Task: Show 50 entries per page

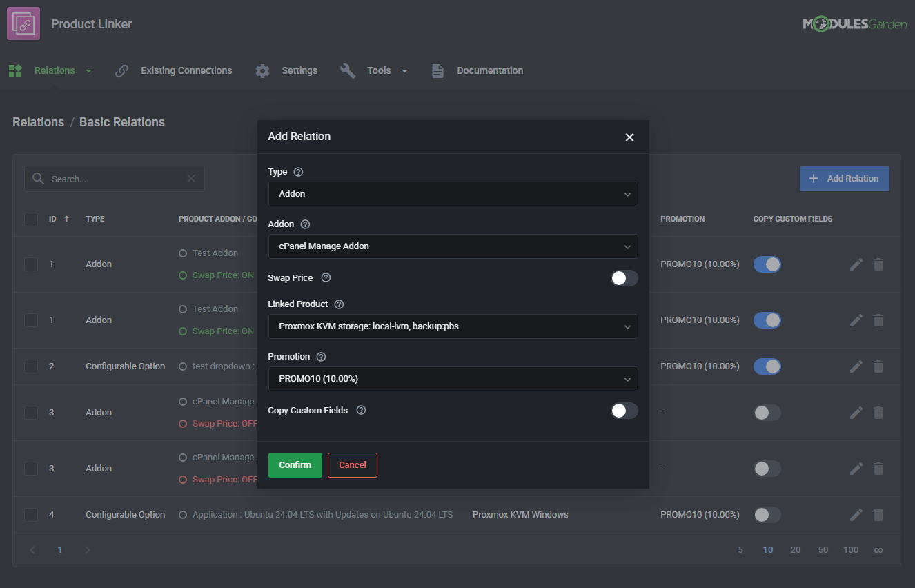Action: point(823,550)
